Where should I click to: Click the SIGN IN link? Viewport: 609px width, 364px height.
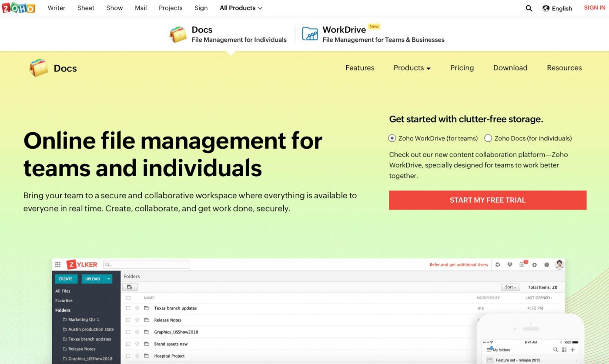click(594, 8)
